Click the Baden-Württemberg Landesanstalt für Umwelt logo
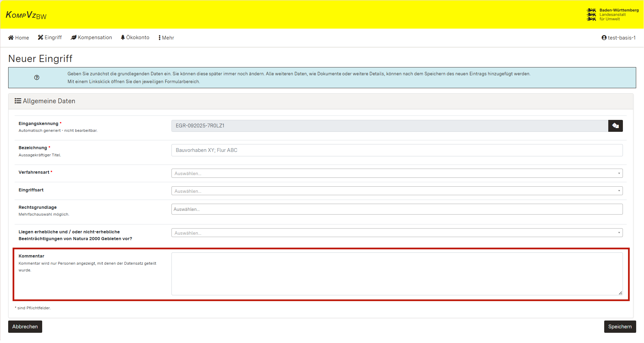The image size is (644, 343). click(x=612, y=15)
